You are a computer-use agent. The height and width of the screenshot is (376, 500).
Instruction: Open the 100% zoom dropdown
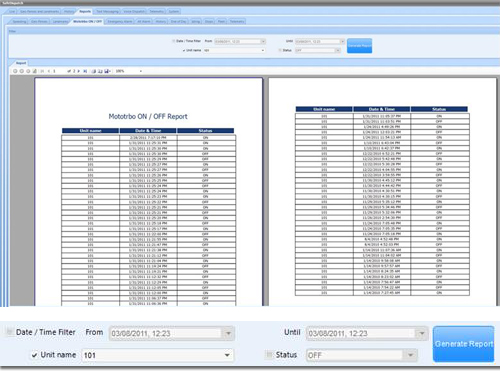coord(141,71)
